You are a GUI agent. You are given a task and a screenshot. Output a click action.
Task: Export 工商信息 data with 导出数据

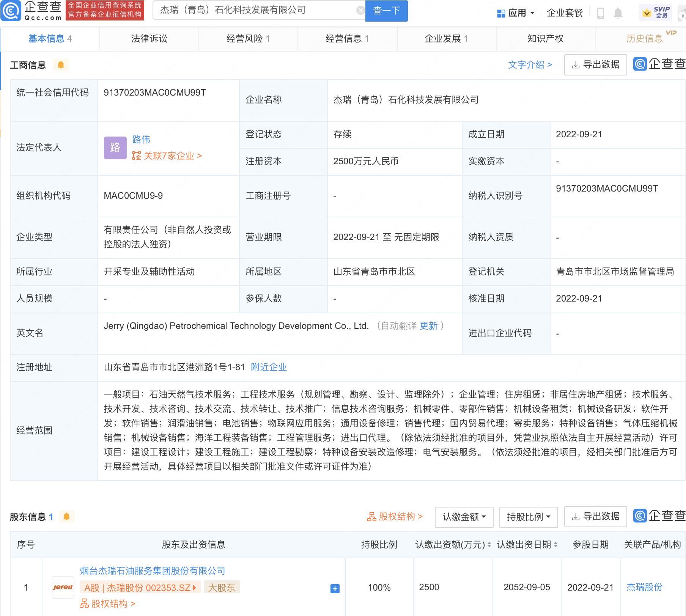[x=596, y=65]
